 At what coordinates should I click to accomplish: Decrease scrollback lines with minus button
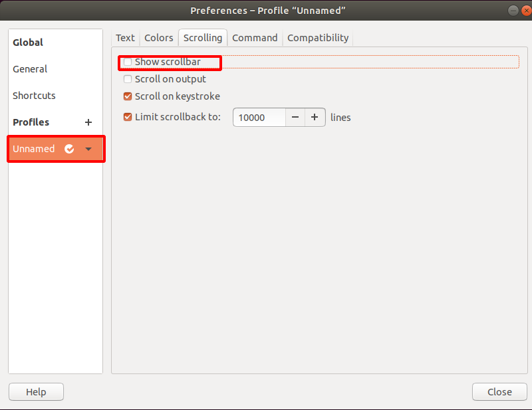click(295, 118)
